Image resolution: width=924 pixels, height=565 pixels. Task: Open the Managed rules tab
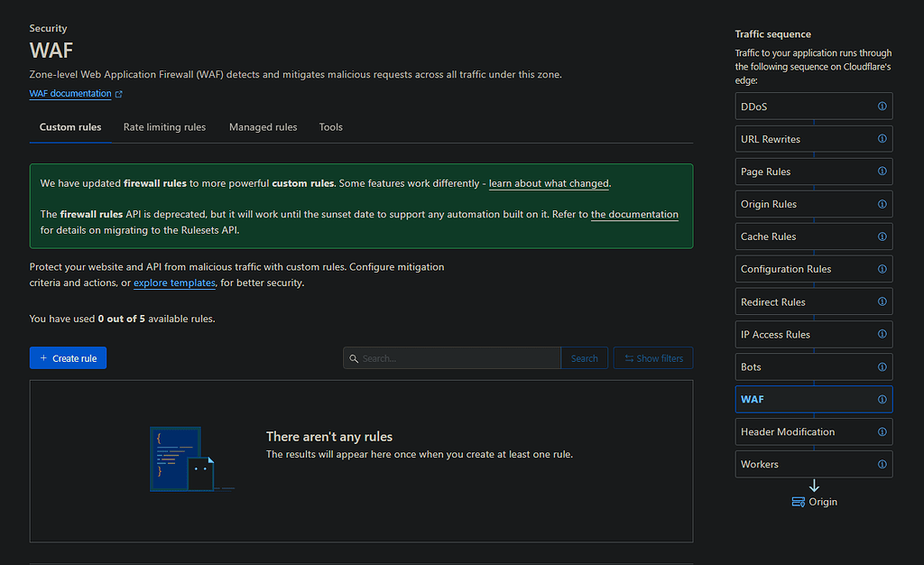[x=263, y=127]
